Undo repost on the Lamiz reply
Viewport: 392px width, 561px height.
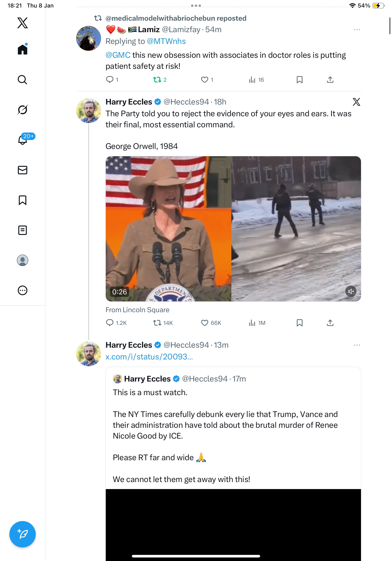157,80
